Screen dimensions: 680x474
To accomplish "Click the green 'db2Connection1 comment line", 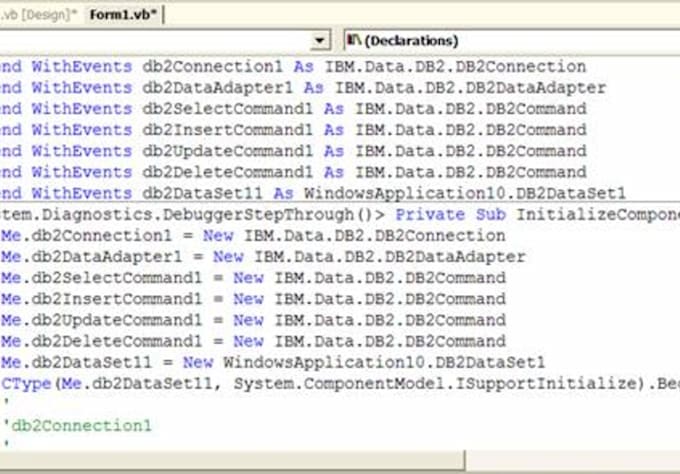I will [77, 425].
